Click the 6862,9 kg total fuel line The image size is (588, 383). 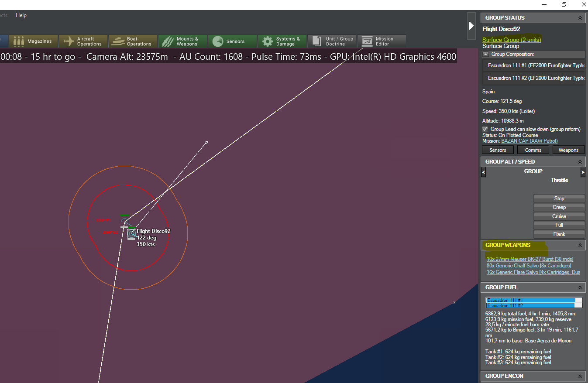click(530, 314)
